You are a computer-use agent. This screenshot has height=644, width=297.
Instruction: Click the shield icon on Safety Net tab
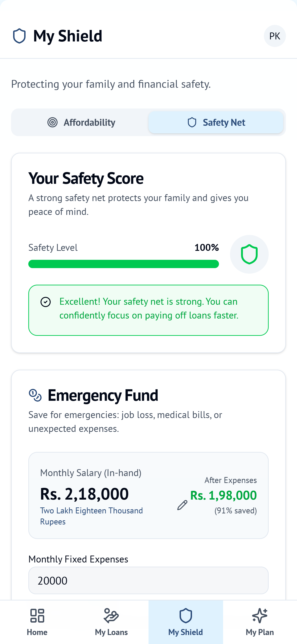coord(192,122)
